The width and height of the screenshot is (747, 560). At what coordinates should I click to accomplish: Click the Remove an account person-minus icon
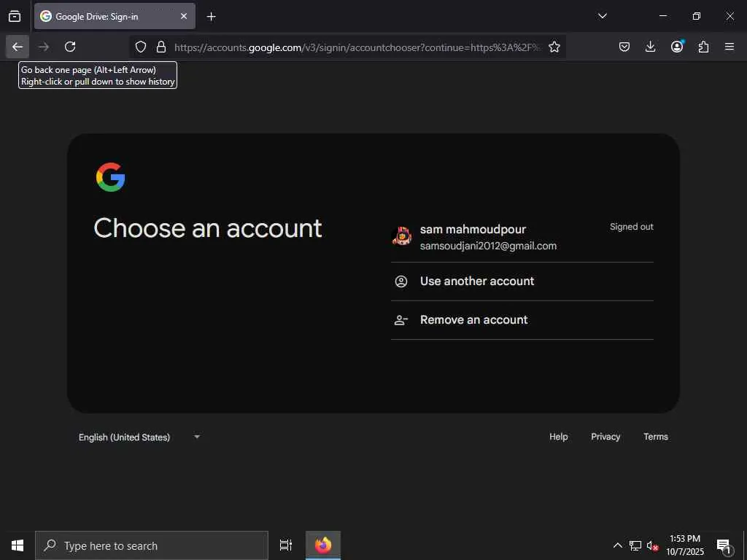401,320
